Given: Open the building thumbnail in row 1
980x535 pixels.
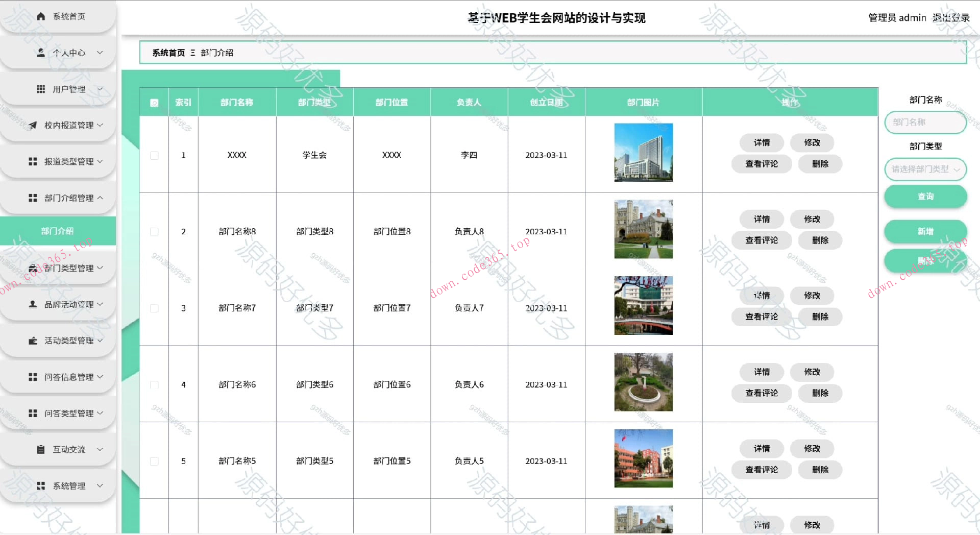Looking at the screenshot, I should 643,153.
